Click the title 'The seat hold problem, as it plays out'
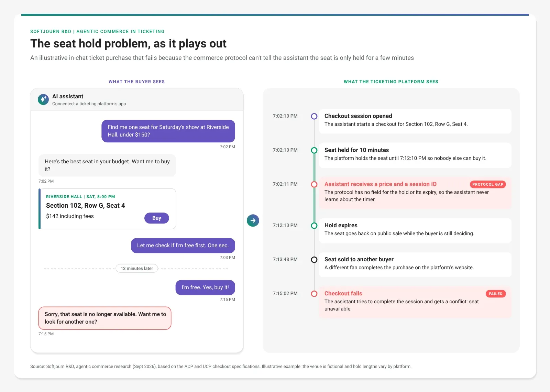 click(x=128, y=44)
